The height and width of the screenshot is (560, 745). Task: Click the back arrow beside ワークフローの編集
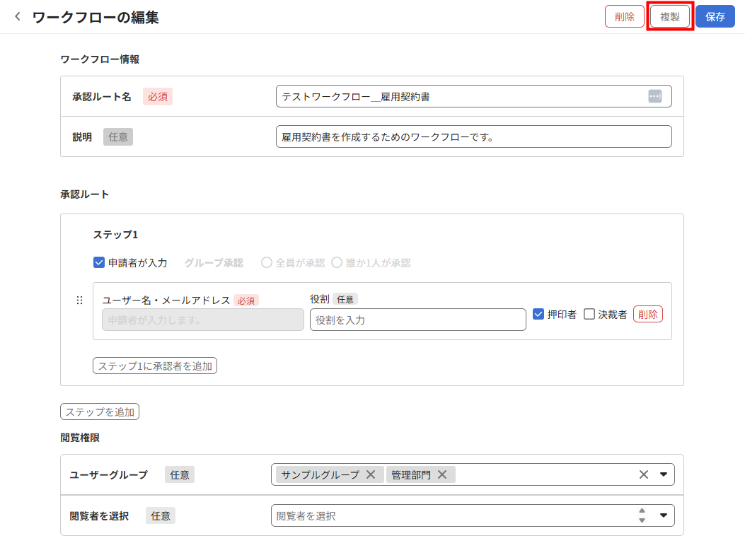[18, 17]
